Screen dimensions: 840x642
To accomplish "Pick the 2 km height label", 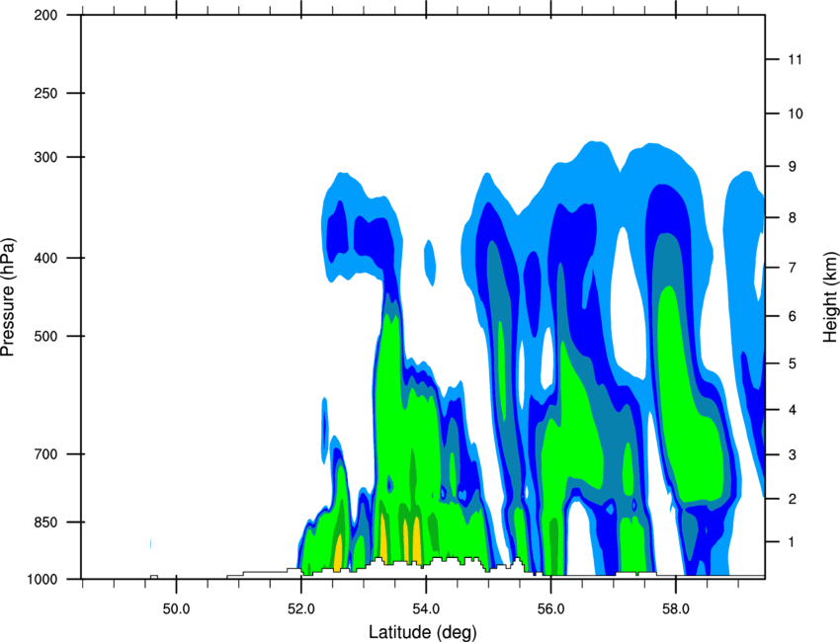I will (793, 499).
